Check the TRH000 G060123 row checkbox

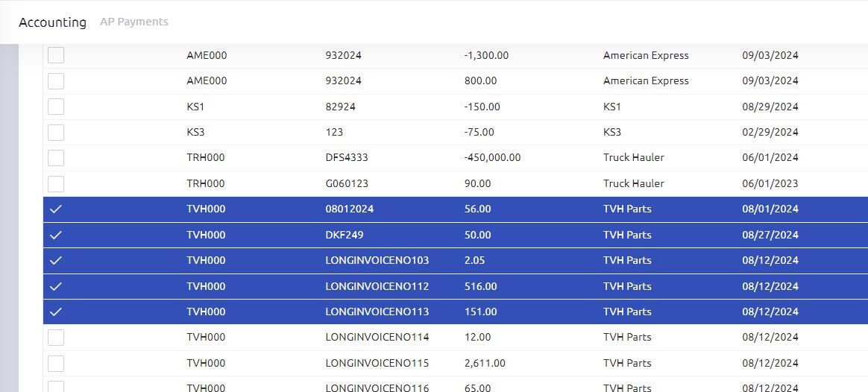56,183
